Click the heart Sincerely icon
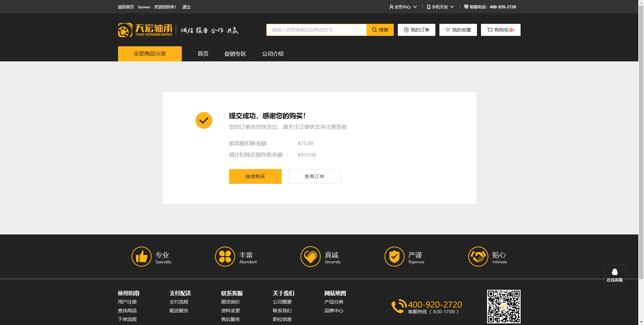Image resolution: width=644 pixels, height=325 pixels. 310,257
